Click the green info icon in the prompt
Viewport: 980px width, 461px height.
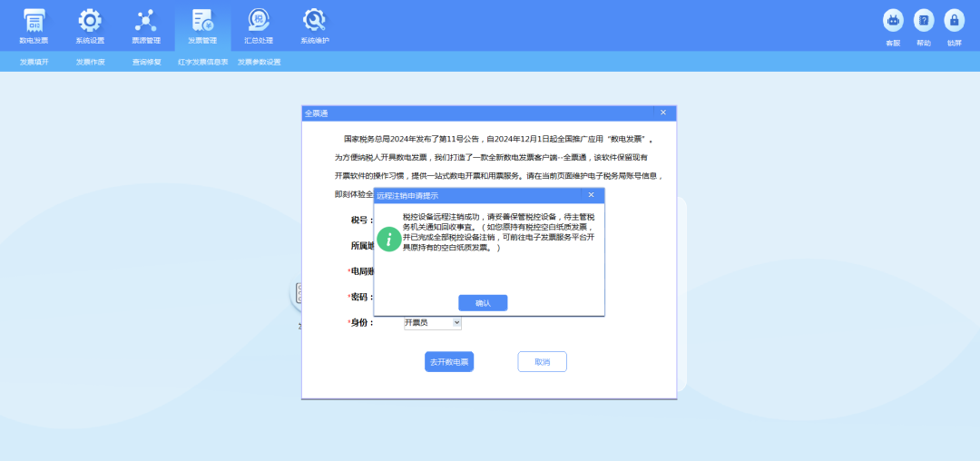point(388,240)
